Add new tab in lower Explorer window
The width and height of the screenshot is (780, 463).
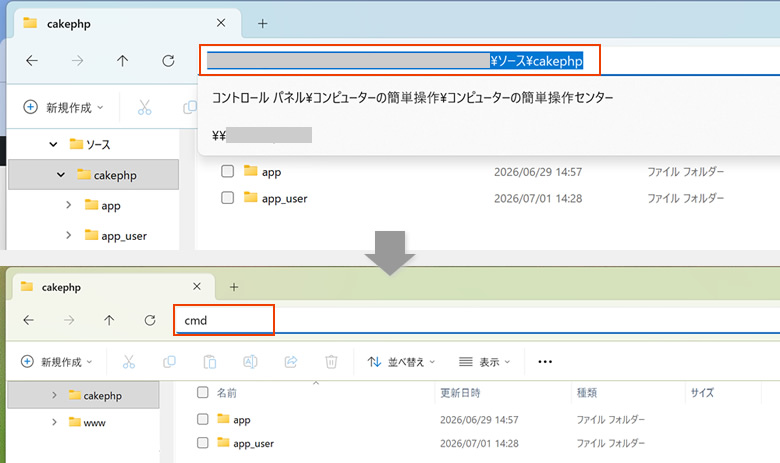(234, 287)
